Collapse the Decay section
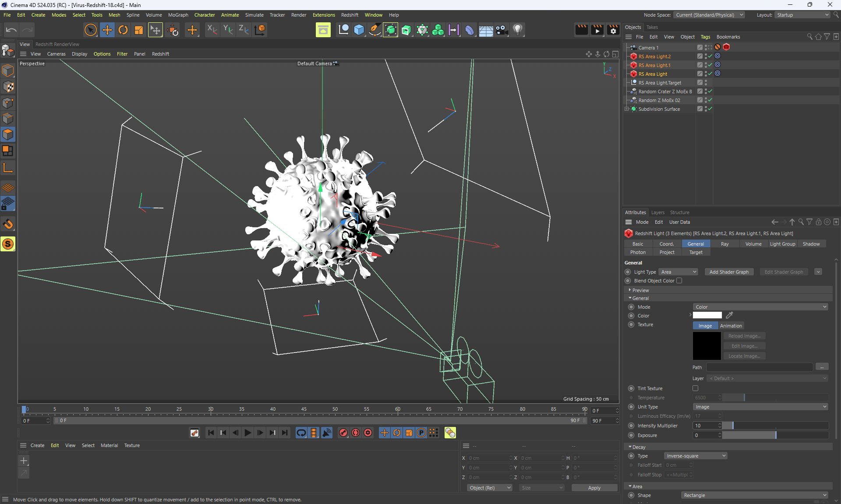Viewport: 841px width, 504px height. point(630,447)
